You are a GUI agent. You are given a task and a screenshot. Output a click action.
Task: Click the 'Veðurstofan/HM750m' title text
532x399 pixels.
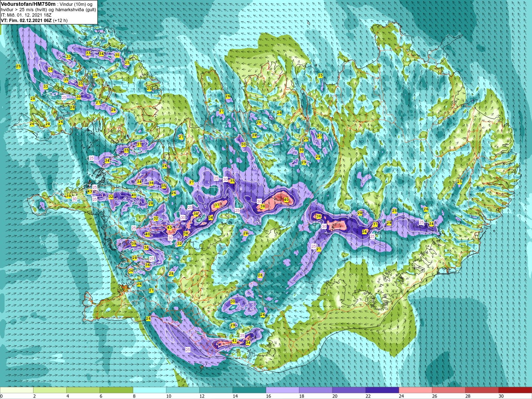pyautogui.click(x=28, y=4)
